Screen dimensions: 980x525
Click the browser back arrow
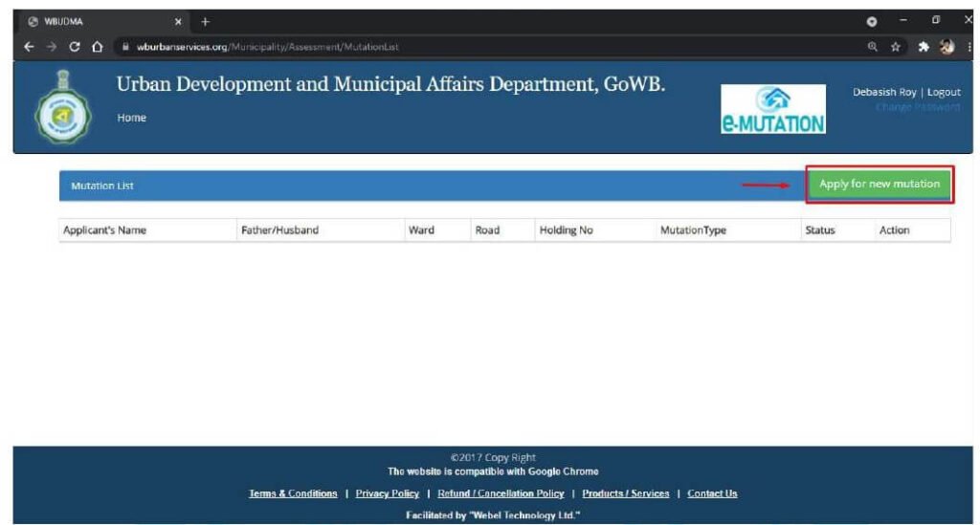[x=29, y=47]
